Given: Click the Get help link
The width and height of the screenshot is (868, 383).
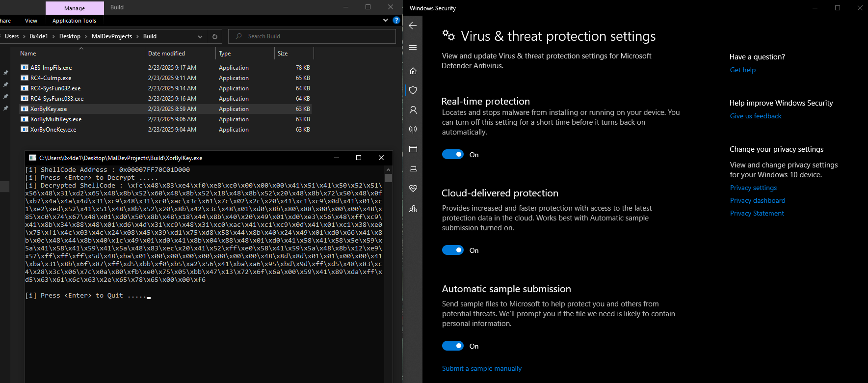Looking at the screenshot, I should point(742,70).
